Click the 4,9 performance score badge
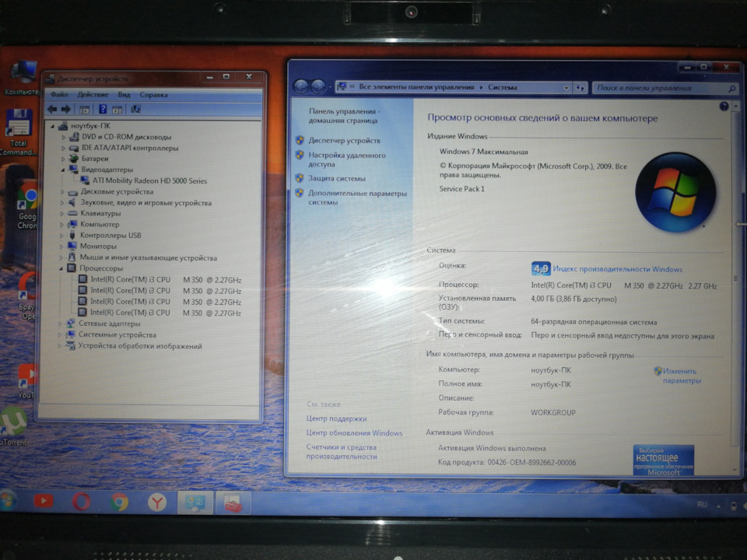The height and width of the screenshot is (560, 747). pos(541,268)
